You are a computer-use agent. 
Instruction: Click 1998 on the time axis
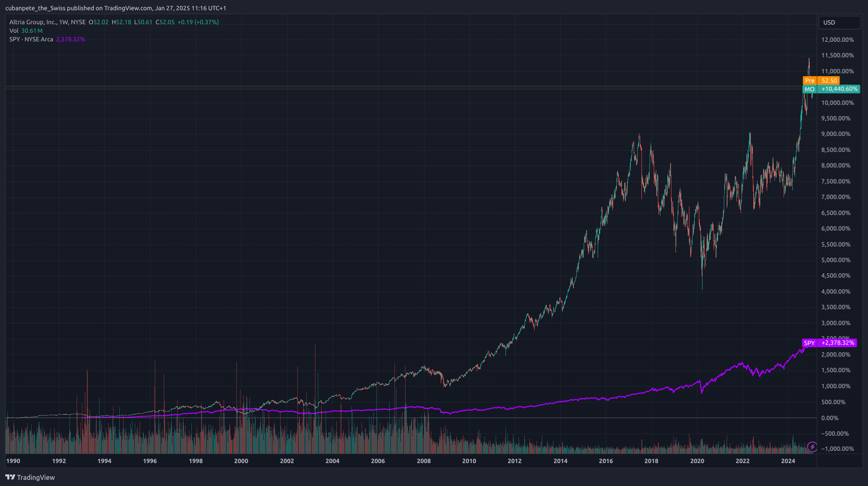click(x=196, y=461)
